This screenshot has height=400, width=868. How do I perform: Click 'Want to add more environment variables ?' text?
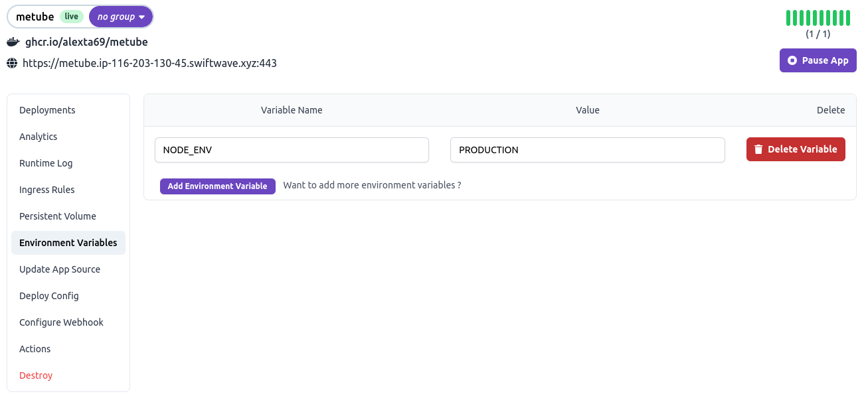click(x=373, y=185)
